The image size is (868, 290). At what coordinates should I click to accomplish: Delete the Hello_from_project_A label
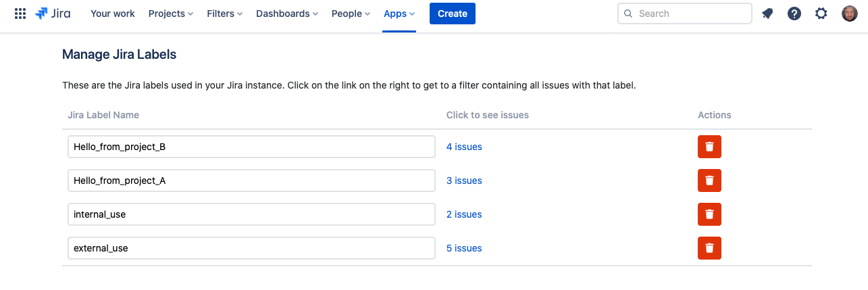(x=709, y=180)
